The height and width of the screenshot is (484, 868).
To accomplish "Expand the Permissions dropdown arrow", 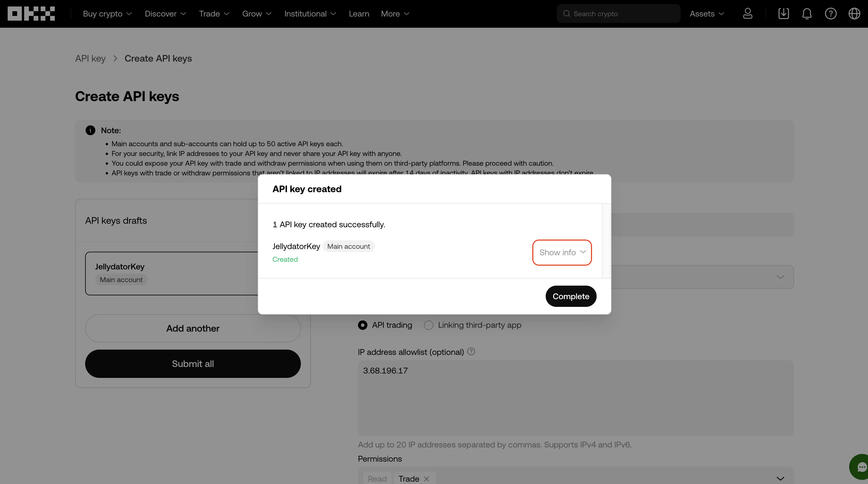I will pos(780,479).
